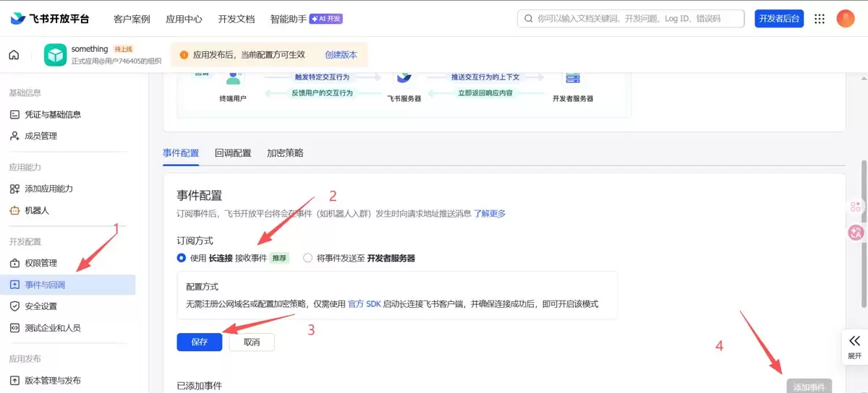The image size is (868, 393).
Task: Click the something app cube icon
Action: pos(55,55)
